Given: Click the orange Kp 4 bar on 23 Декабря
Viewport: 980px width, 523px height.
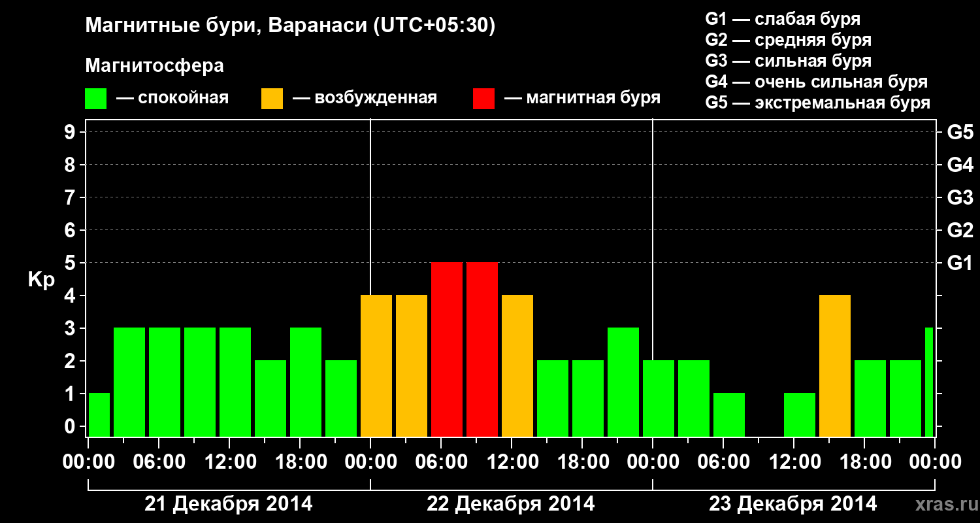Looking at the screenshot, I should tap(835, 366).
